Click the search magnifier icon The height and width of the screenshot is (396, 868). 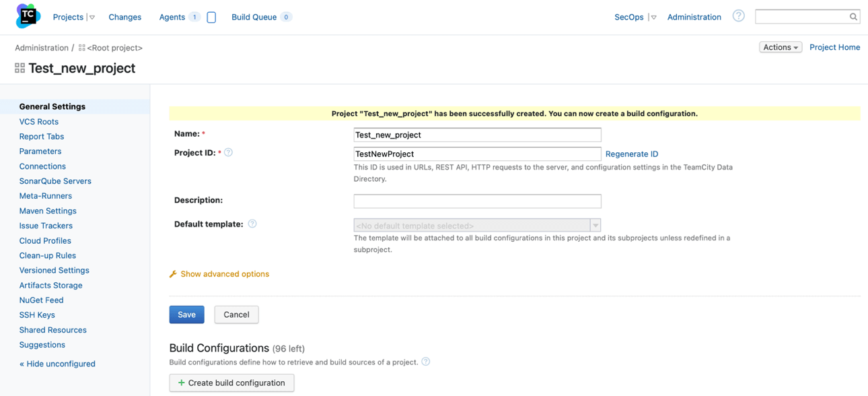pos(853,17)
